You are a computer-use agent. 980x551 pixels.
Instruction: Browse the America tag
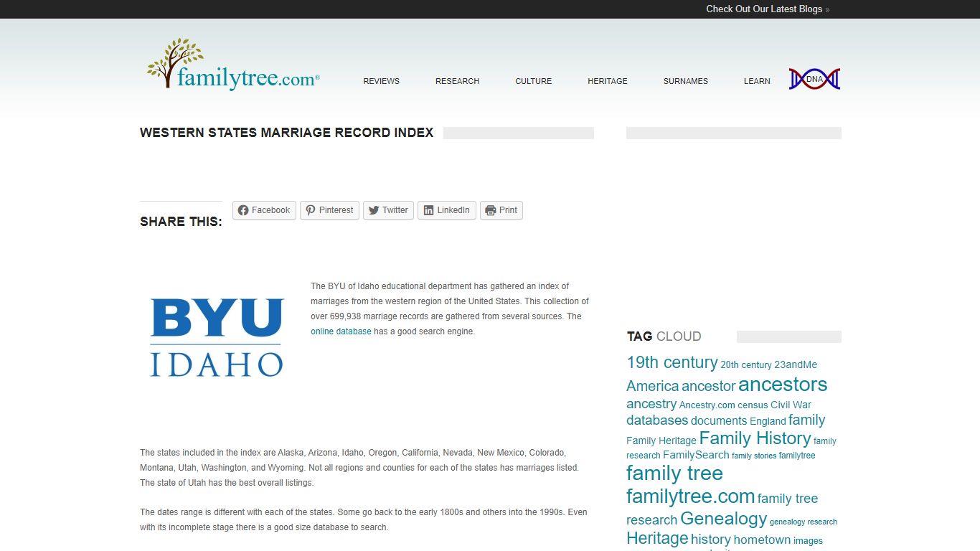(x=652, y=386)
